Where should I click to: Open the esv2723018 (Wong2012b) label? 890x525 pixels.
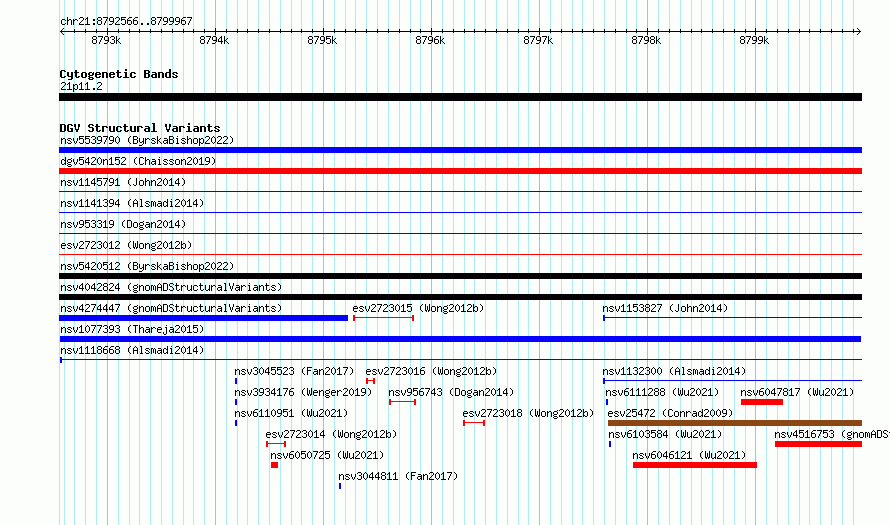pyautogui.click(x=528, y=413)
